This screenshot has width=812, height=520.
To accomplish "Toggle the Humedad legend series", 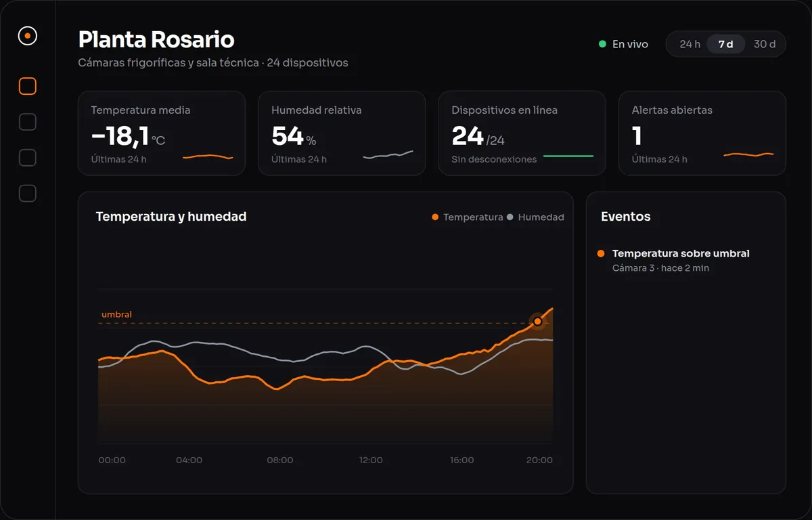I will (535, 217).
